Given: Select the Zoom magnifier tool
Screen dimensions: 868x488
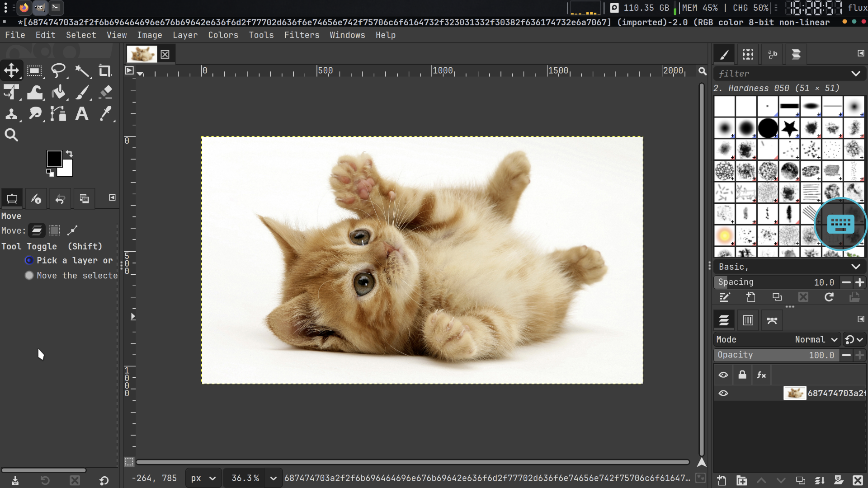Looking at the screenshot, I should [11, 135].
